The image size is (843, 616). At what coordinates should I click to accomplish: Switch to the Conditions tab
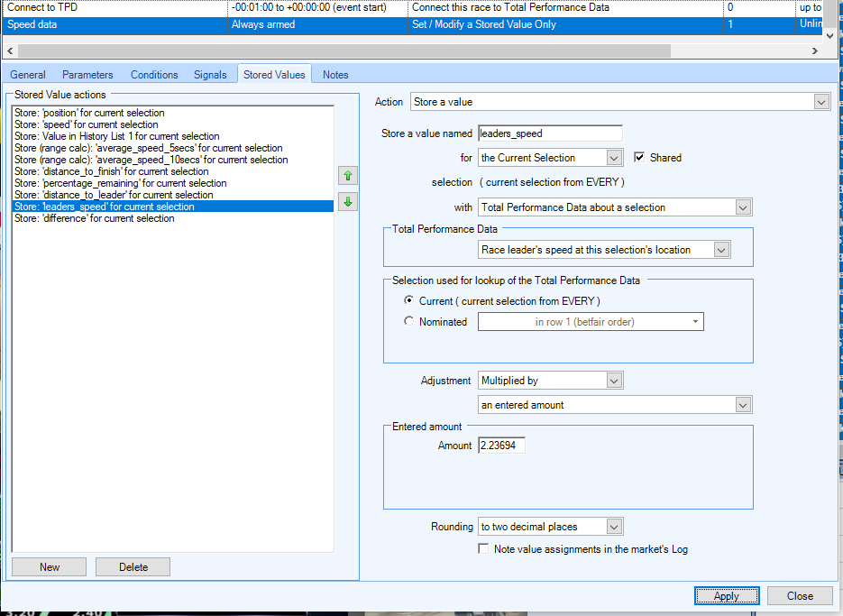[x=154, y=75]
